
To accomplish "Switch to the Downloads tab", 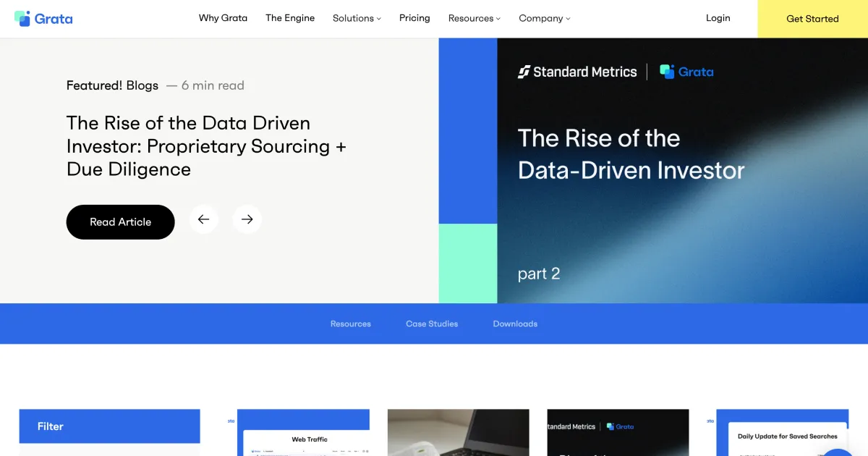I will click(515, 324).
